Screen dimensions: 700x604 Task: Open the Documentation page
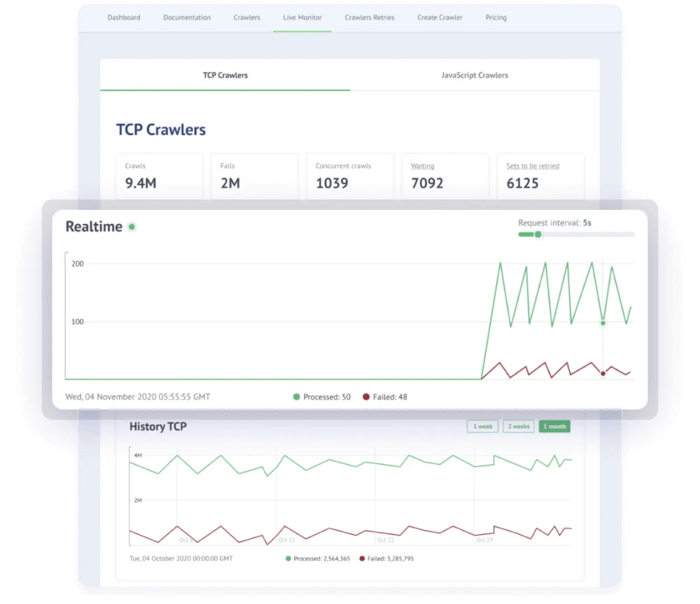click(187, 17)
